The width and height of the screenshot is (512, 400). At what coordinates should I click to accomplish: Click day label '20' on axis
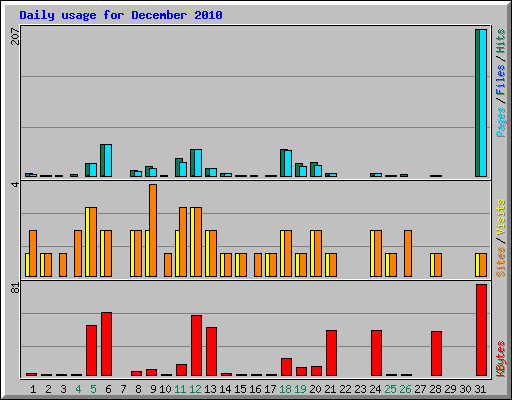tap(315, 389)
